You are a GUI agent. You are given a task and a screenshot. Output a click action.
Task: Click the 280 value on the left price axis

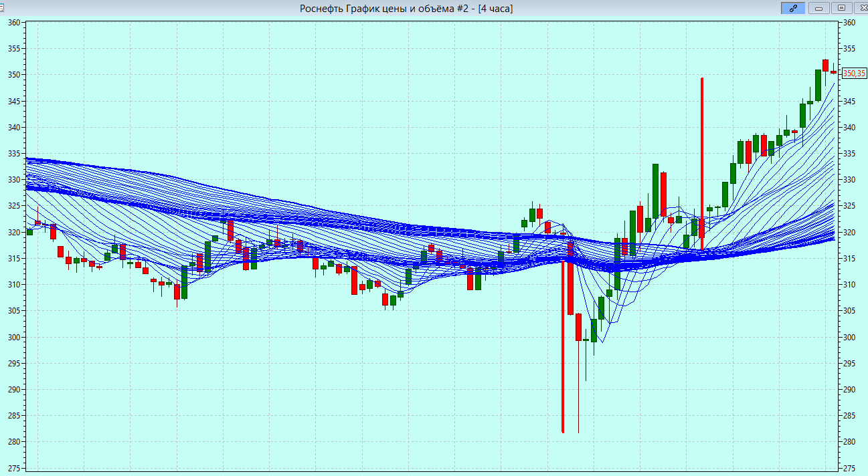coord(15,442)
